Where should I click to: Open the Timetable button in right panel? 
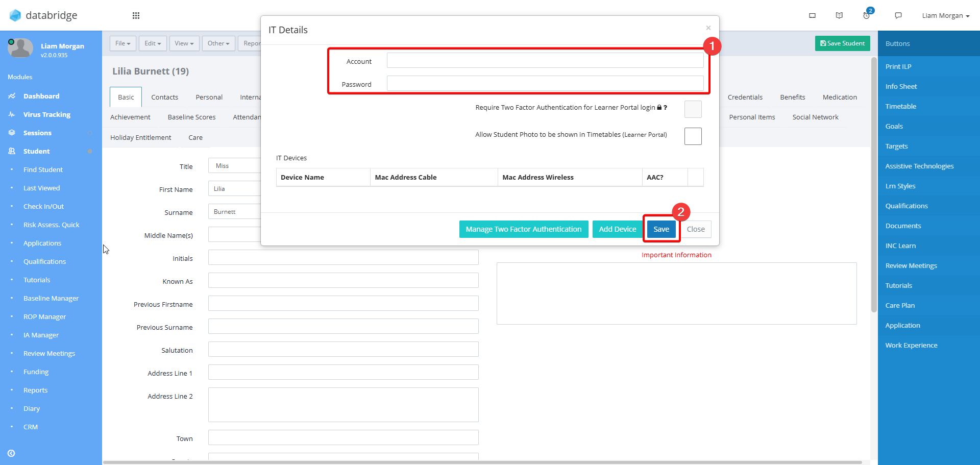click(x=929, y=106)
